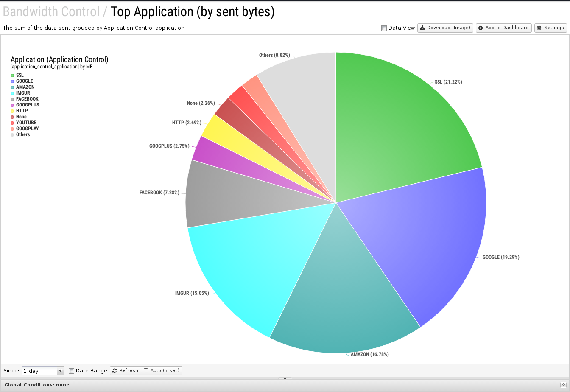This screenshot has width=570, height=392.
Task: Click the GOOGPLAY legend color dot
Action: tap(12, 129)
